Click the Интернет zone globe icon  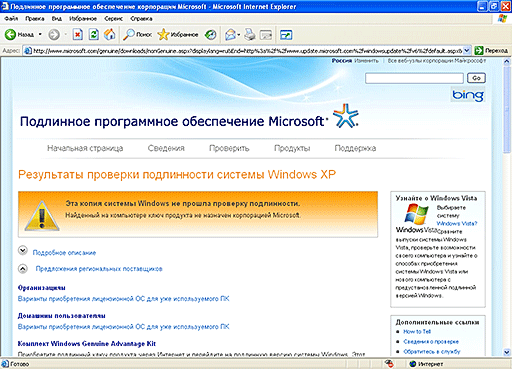[413, 364]
